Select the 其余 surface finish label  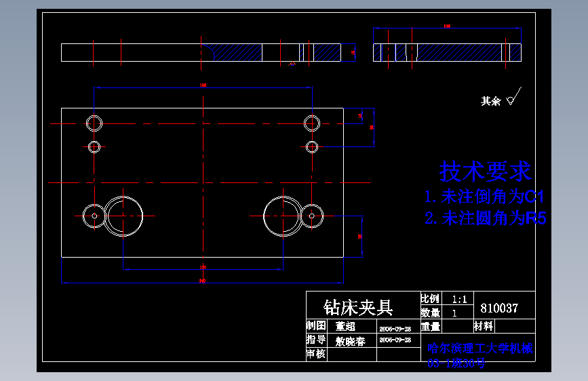tap(491, 101)
